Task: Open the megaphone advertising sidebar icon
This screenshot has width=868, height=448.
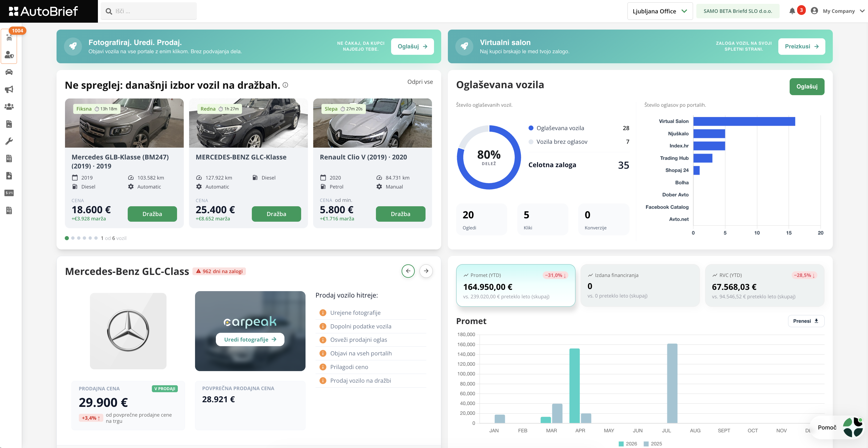Action: [x=9, y=89]
